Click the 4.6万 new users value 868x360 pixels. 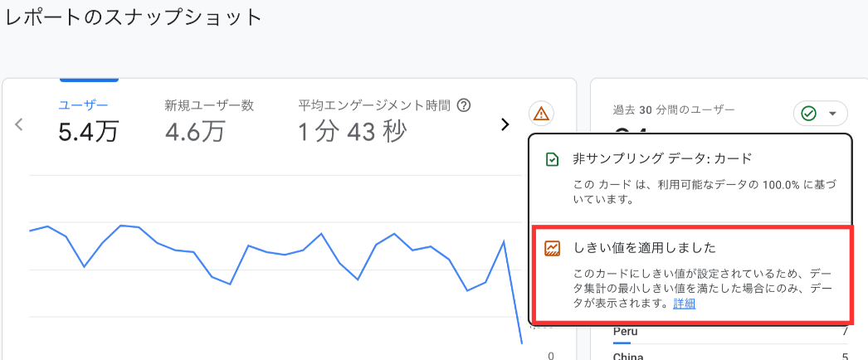pos(195,132)
